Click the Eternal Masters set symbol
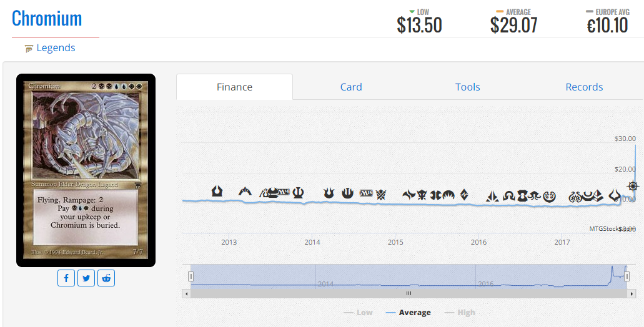644x327 pixels. 522,196
